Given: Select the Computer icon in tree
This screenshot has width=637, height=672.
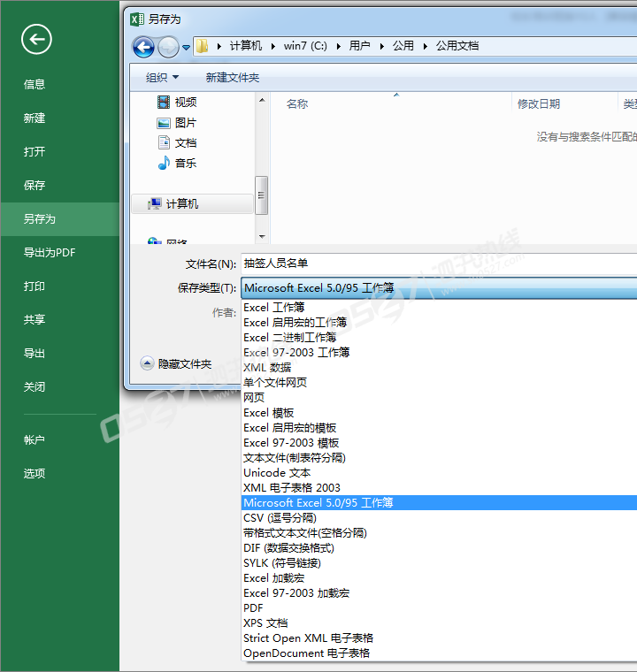Looking at the screenshot, I should 156,204.
